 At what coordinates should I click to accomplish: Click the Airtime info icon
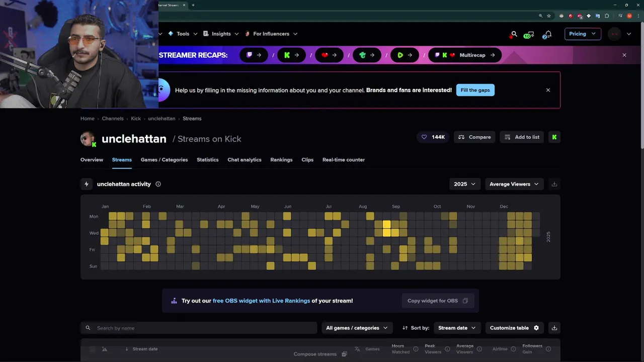[513, 349]
